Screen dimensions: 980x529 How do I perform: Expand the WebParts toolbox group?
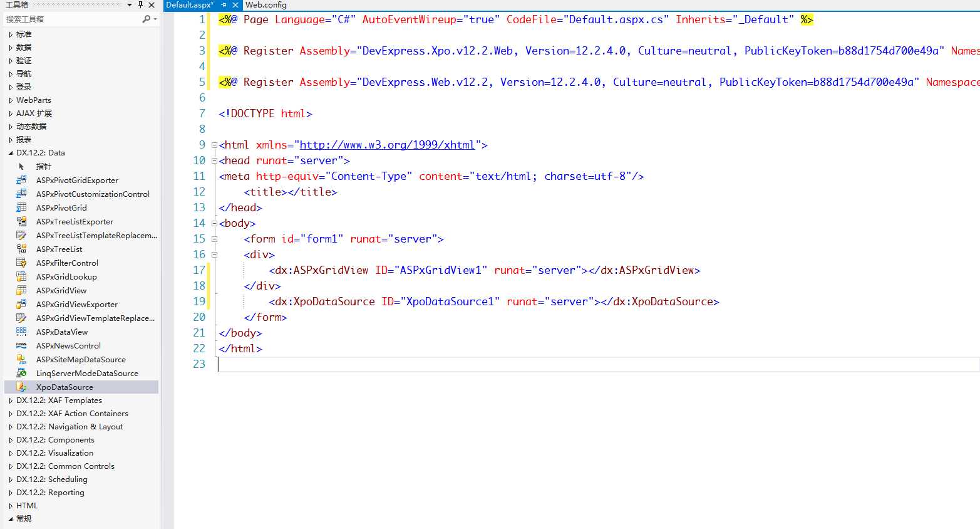11,100
